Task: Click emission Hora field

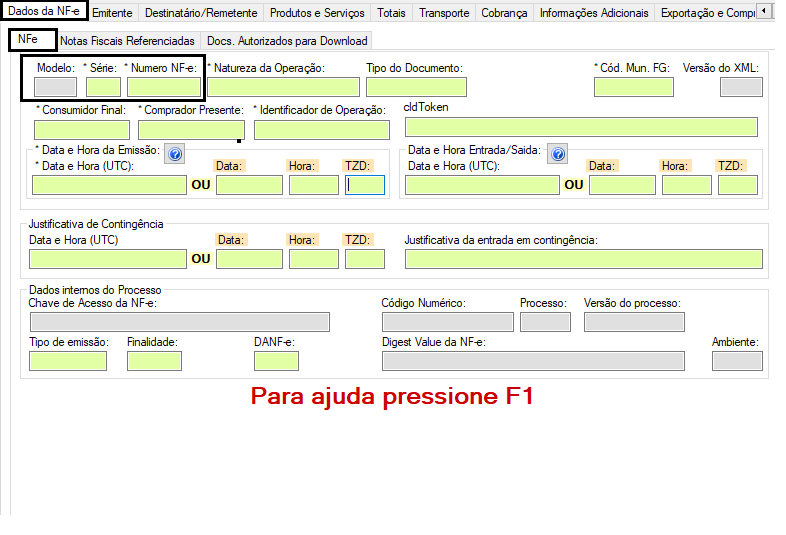Action: (314, 185)
